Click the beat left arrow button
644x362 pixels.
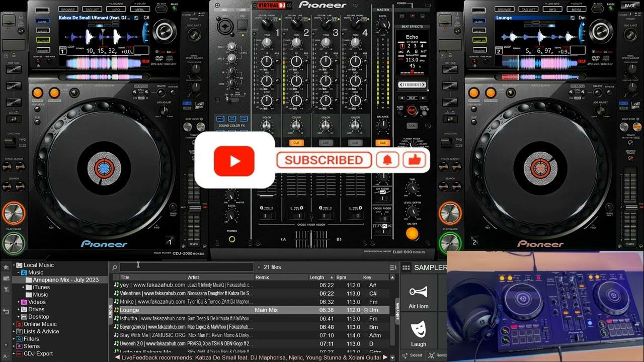pyautogui.click(x=401, y=98)
